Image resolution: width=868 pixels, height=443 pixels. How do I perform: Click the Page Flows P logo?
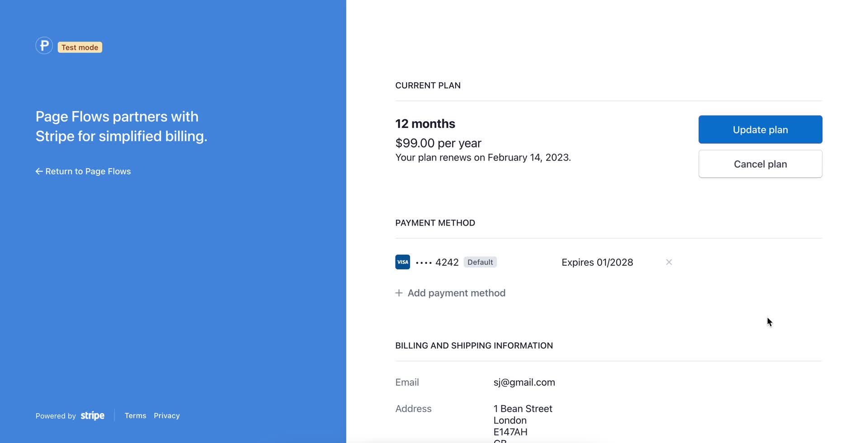click(44, 46)
